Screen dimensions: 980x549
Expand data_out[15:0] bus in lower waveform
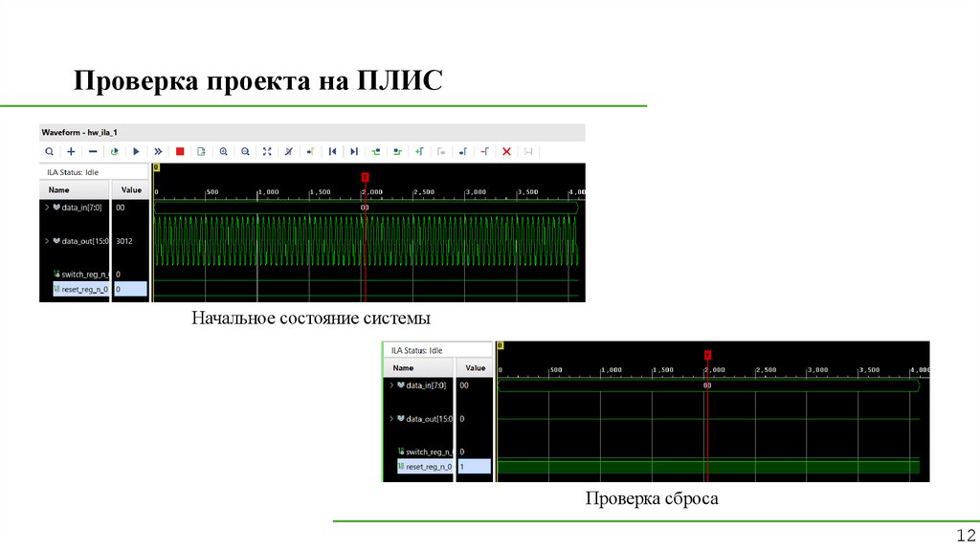pos(391,419)
